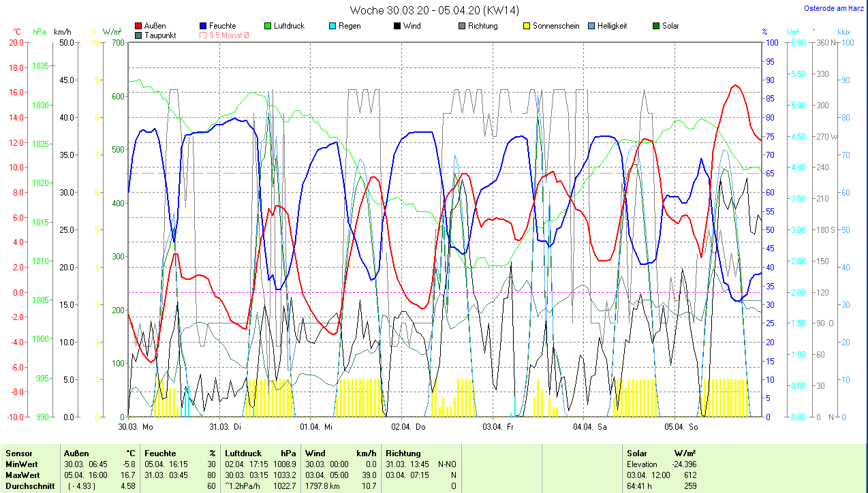
Task: Select the 01.04. Mi date label
Action: [316, 427]
